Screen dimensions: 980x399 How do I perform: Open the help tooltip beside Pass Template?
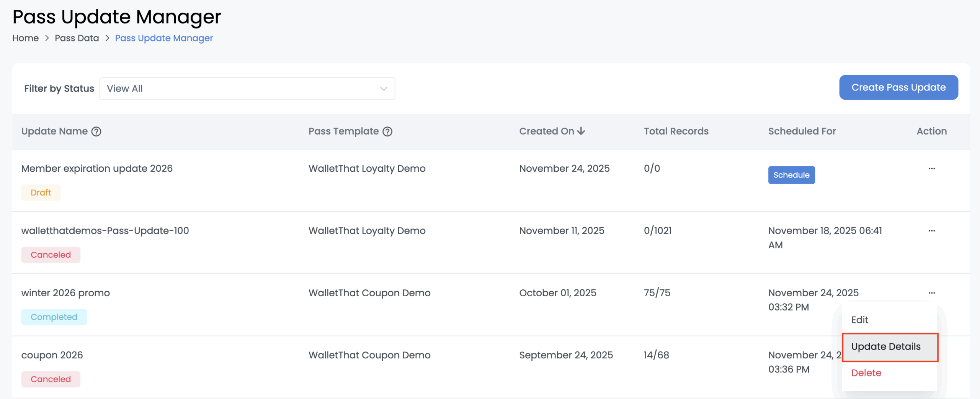[x=388, y=131]
